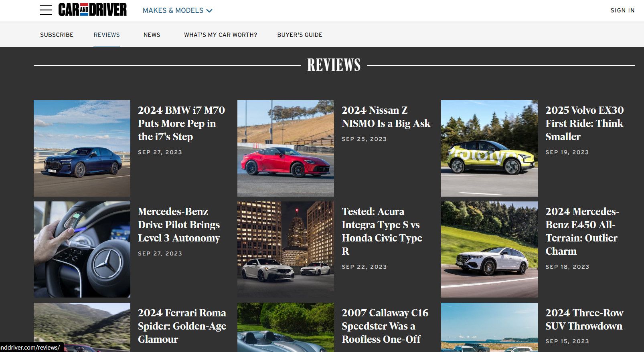Click the Car and Driver logo
Screen dimensions: 644x352
coord(93,10)
